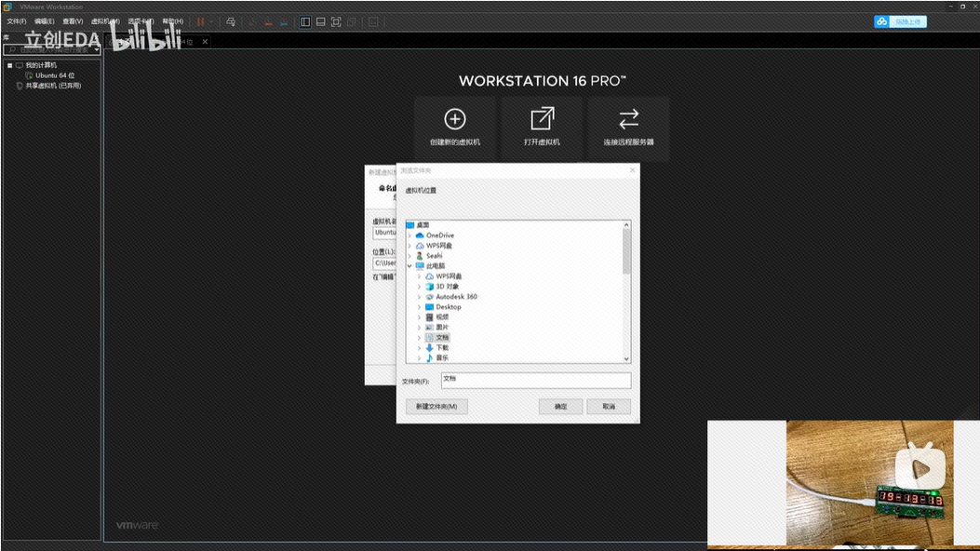This screenshot has height=551, width=980.
Task: Select the 视频 folder icon
Action: [429, 317]
